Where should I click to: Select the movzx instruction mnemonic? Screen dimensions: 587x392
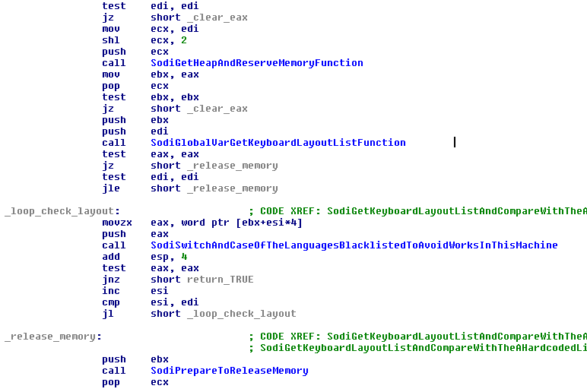coord(117,223)
